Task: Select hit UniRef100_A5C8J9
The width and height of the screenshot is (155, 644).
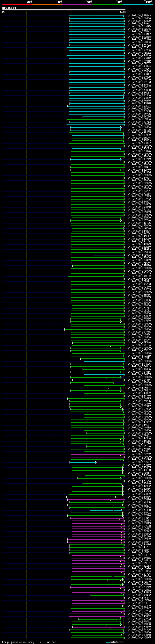Action: [139, 21]
